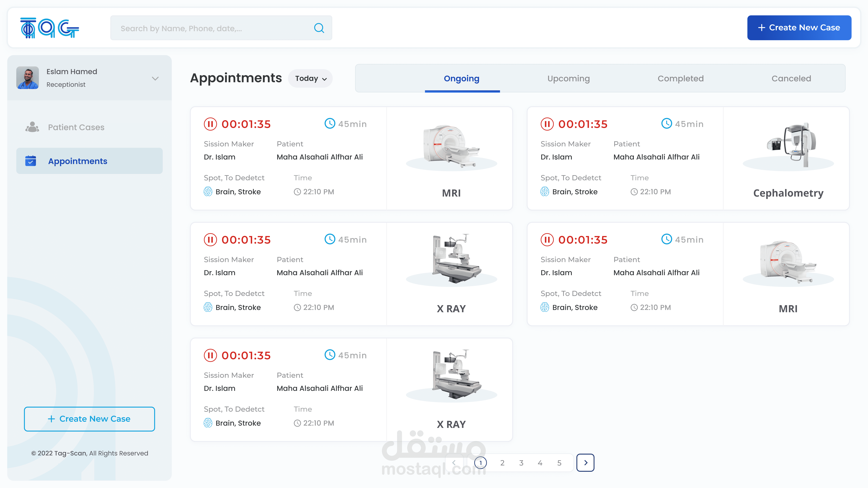Switch to the Completed tab
The height and width of the screenshot is (488, 868).
(680, 78)
